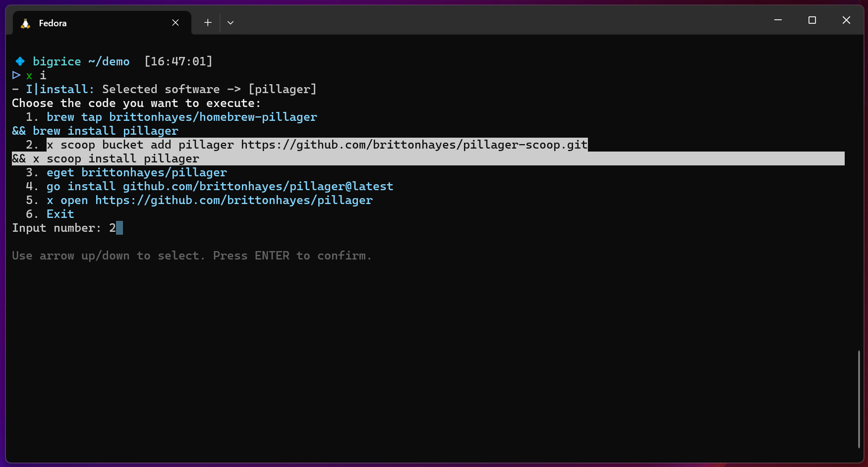This screenshot has width=868, height=467.
Task: Click the 'I|install: Selected software' line
Action: (164, 89)
